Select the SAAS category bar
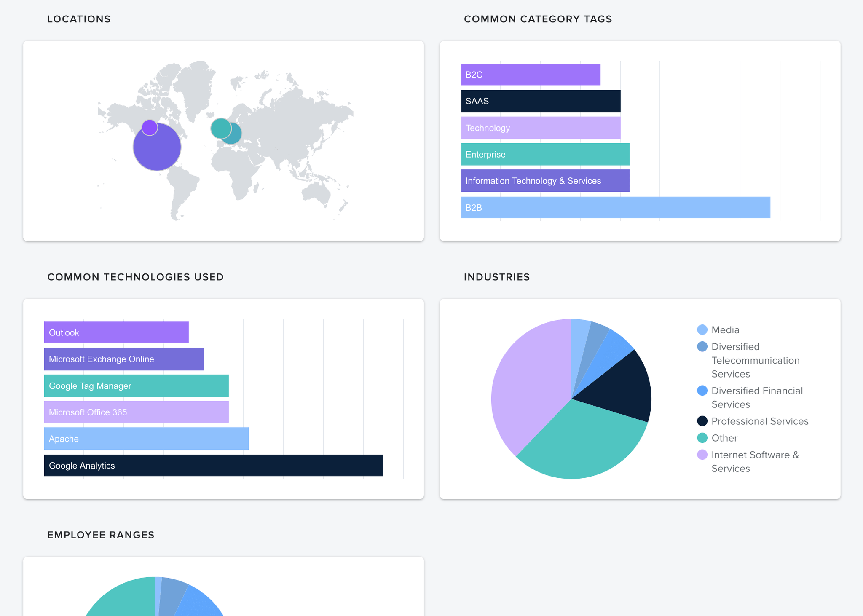The width and height of the screenshot is (863, 616). pos(540,101)
